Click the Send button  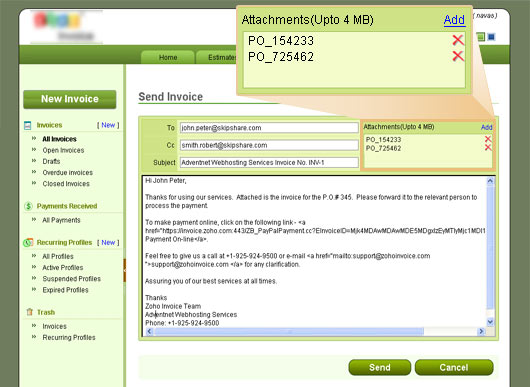(x=380, y=367)
